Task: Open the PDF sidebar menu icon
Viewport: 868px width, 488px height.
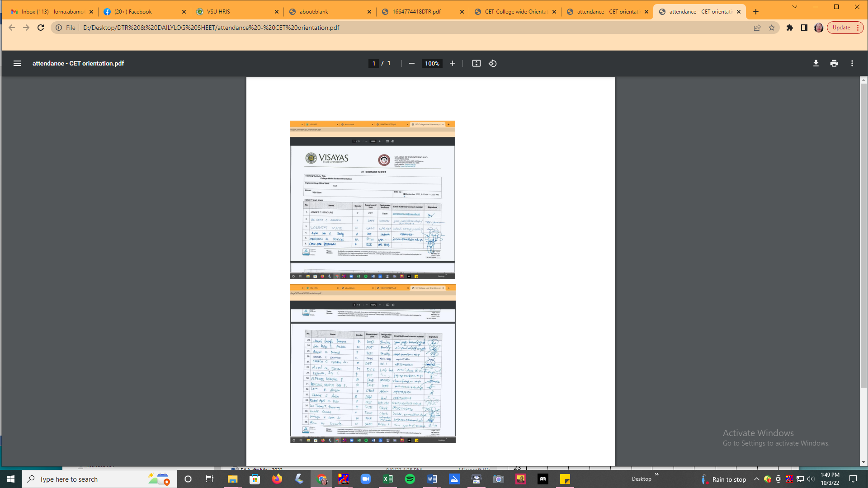Action: (17, 63)
